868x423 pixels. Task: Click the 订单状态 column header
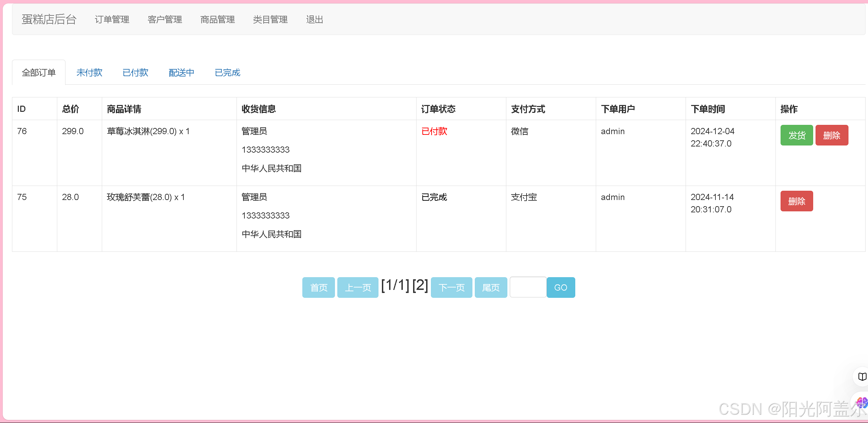pos(438,109)
